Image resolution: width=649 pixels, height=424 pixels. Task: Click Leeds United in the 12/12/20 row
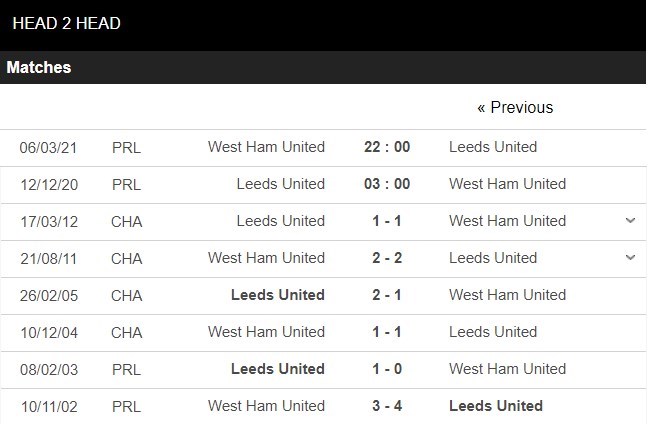[281, 183]
